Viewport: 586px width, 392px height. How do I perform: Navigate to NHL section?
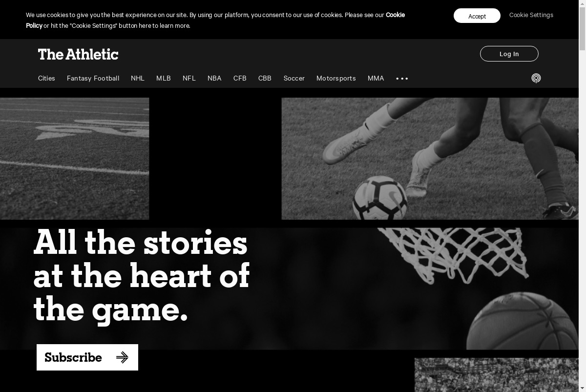(x=138, y=78)
